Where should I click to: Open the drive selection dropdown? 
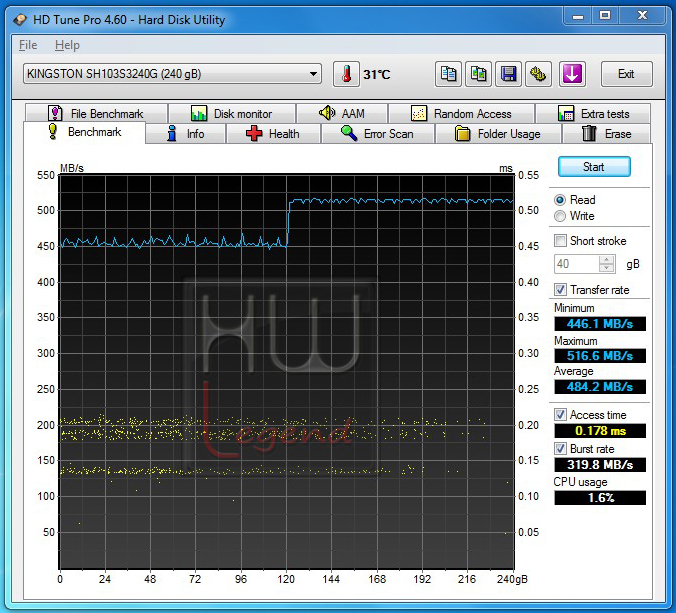(x=172, y=74)
